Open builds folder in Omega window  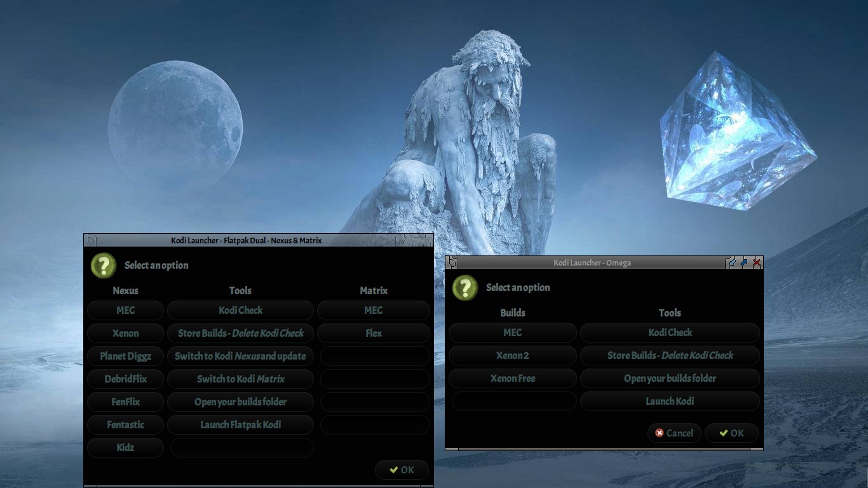click(x=670, y=378)
